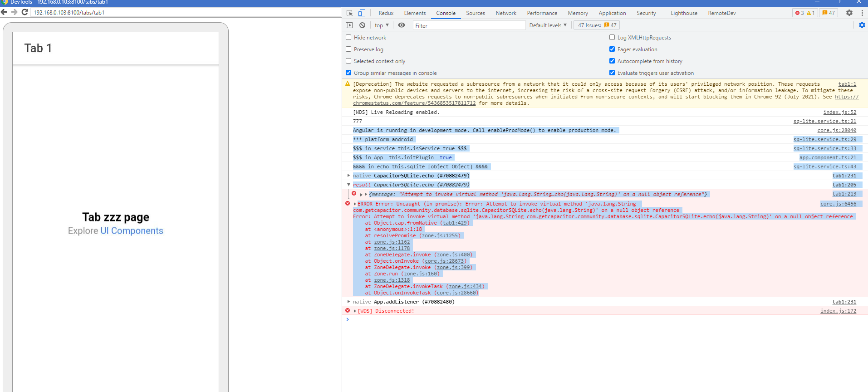Uncheck Group similar messages in console

pos(348,73)
